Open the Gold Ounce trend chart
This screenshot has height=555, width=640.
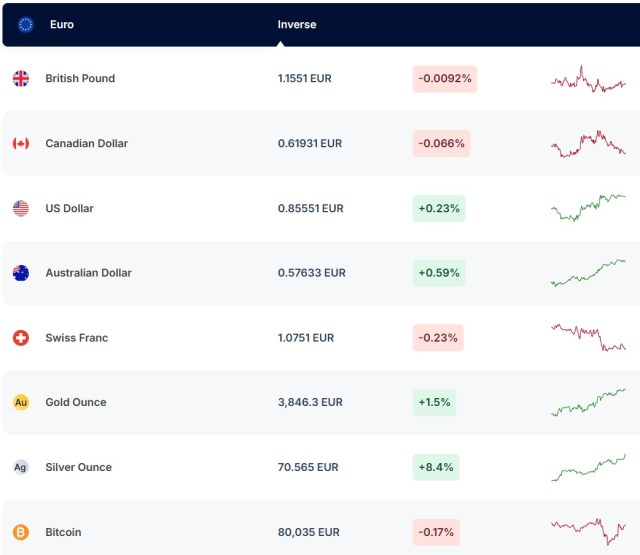(x=588, y=402)
